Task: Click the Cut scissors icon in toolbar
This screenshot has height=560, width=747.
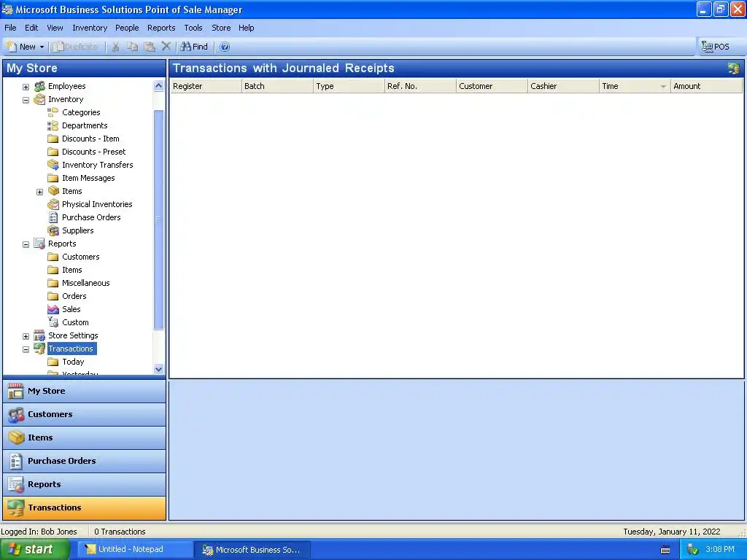Action: (115, 47)
